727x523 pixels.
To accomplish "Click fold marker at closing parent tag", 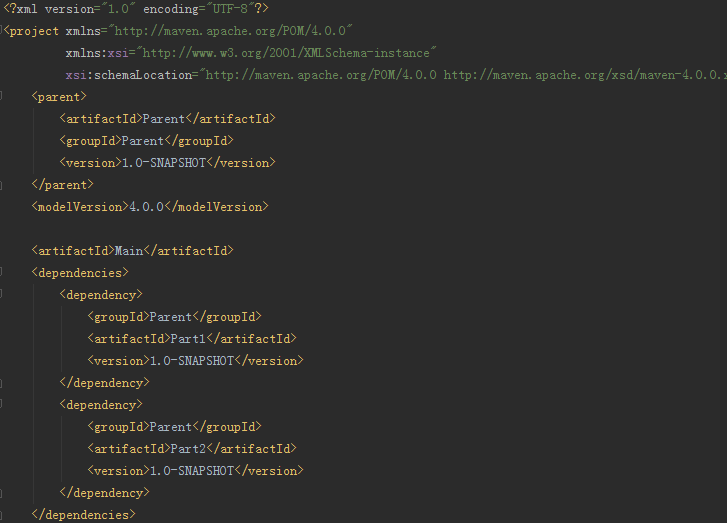I will tap(1, 185).
